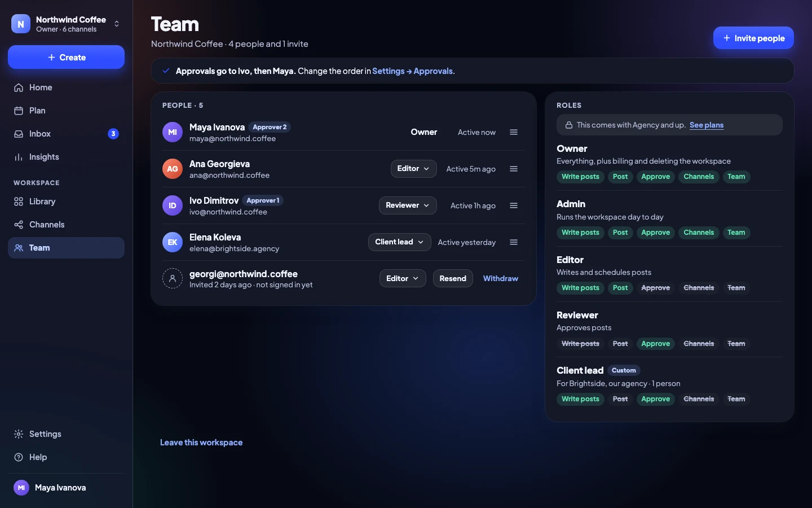Open Maya Ivanova profile at sidebar bottom
Viewport: 812px width, 508px height.
tap(66, 488)
